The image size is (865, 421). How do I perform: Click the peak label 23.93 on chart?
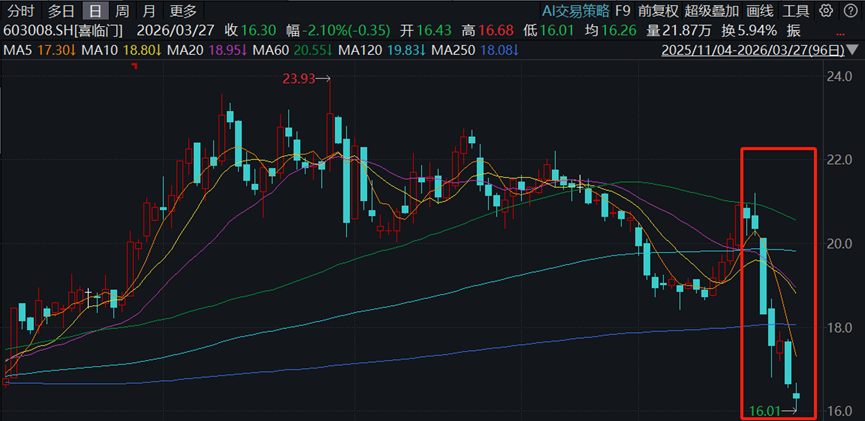point(298,79)
